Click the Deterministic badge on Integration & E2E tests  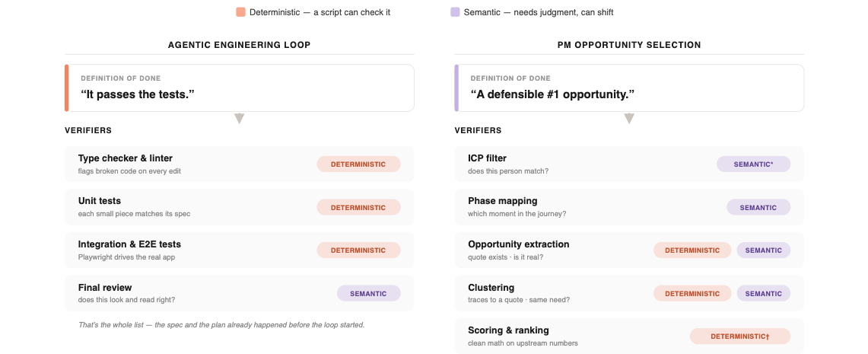click(x=358, y=250)
